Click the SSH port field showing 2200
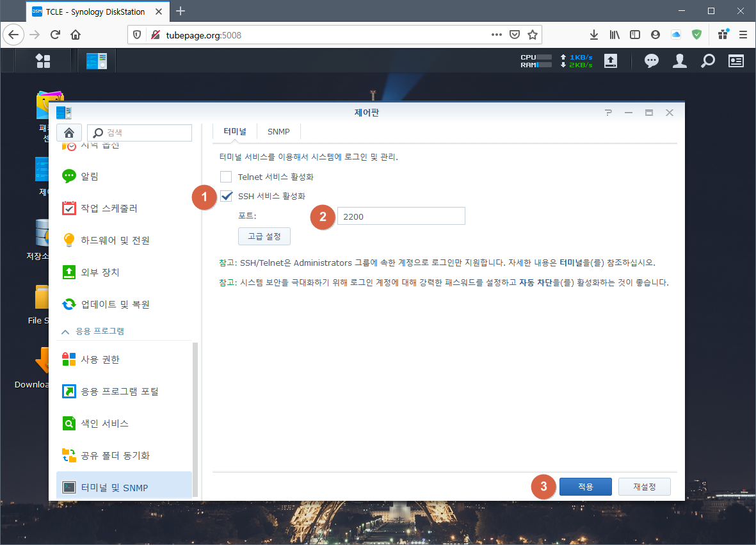The image size is (756, 545). (401, 216)
